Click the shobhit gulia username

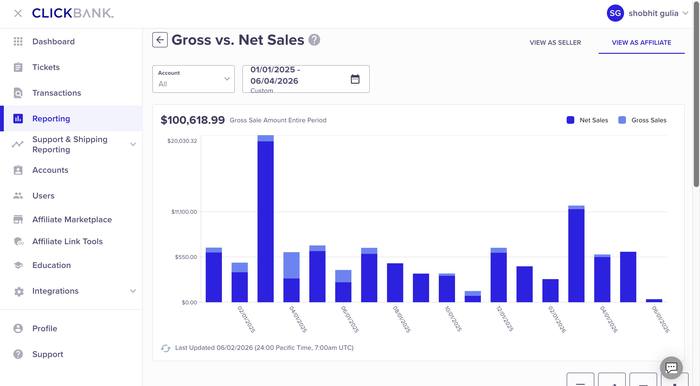click(653, 13)
